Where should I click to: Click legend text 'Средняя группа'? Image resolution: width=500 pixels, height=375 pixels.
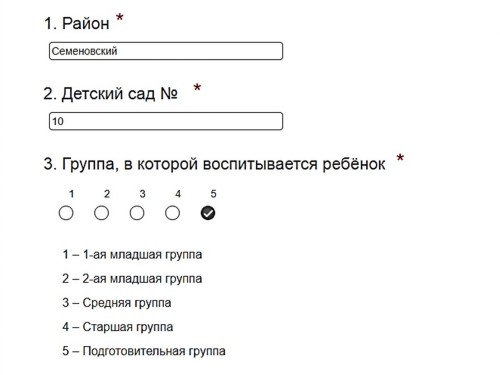(127, 303)
